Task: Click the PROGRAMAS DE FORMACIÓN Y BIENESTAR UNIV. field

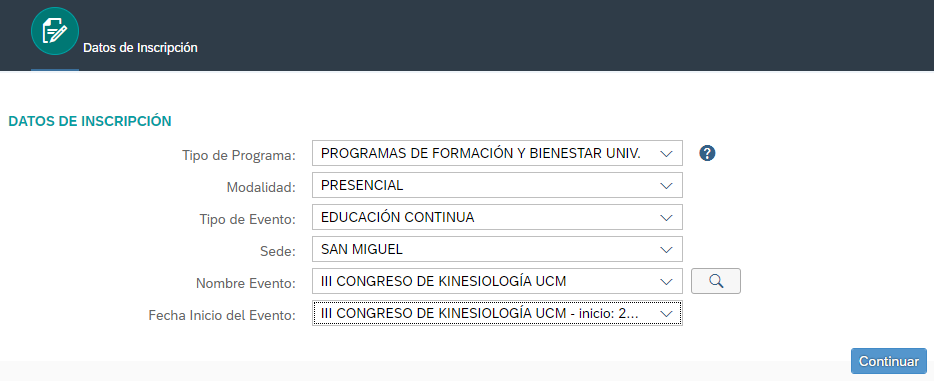Action: (497, 153)
